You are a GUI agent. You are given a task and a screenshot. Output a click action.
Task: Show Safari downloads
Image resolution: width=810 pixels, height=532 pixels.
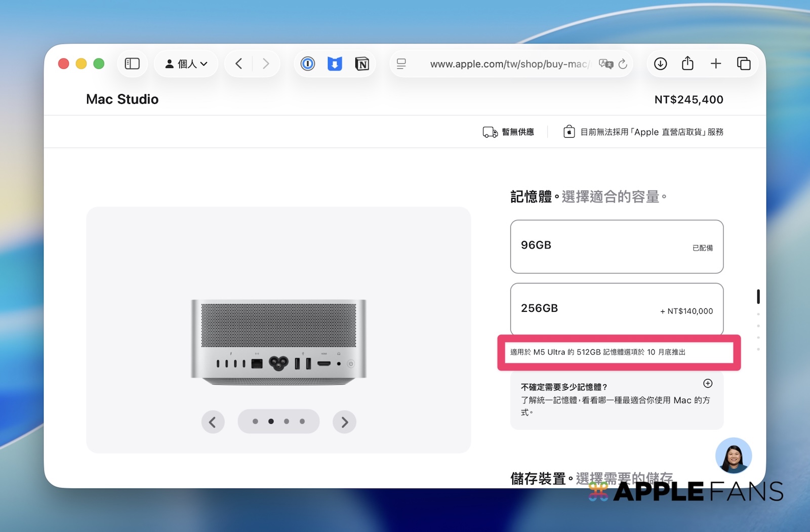661,64
